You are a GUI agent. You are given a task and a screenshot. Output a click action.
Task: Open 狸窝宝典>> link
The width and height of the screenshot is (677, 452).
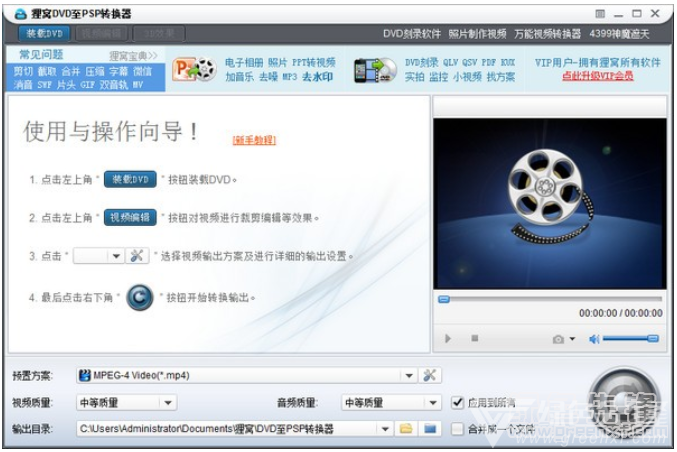tap(133, 55)
